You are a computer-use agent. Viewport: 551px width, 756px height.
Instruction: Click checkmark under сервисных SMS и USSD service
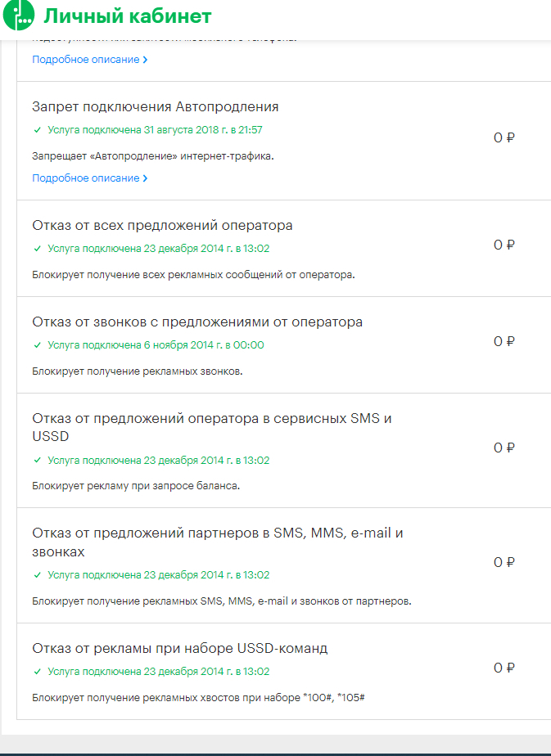click(37, 461)
